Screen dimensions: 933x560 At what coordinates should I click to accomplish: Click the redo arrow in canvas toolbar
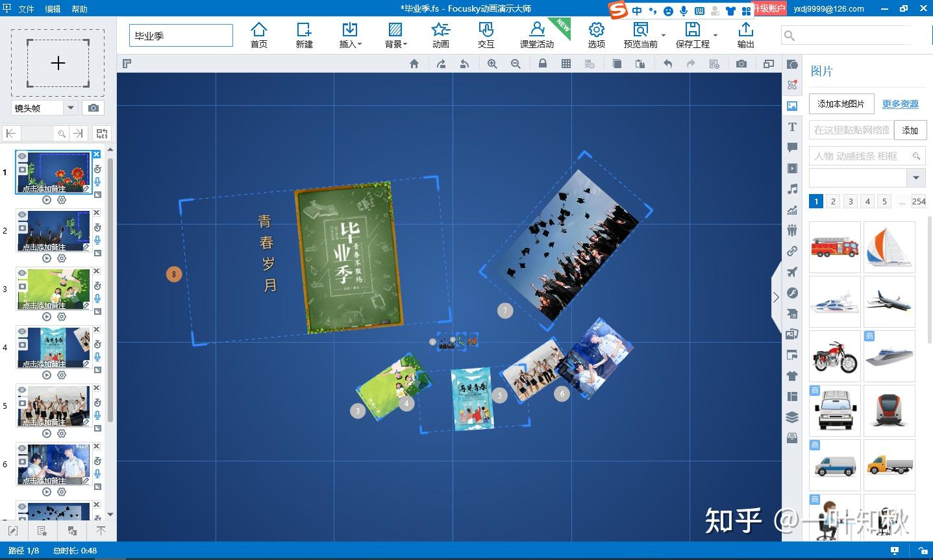(x=691, y=64)
